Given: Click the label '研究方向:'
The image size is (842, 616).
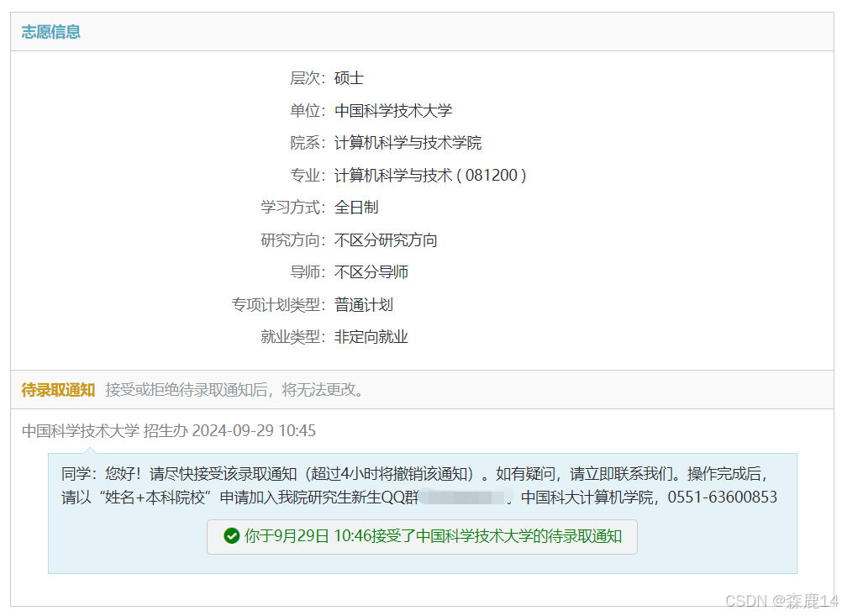Looking at the screenshot, I should click(x=293, y=240).
